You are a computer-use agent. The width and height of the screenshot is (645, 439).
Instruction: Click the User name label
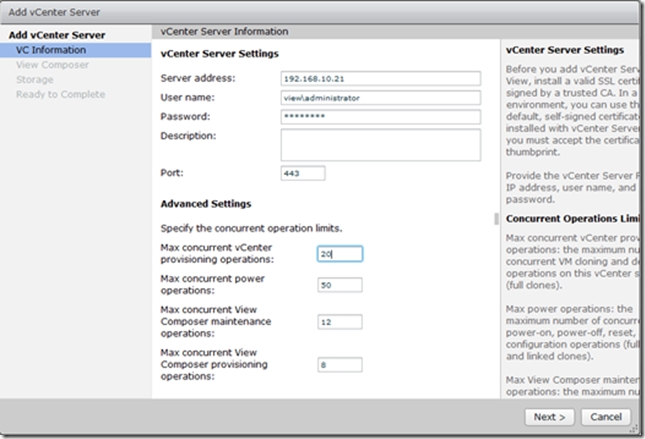pyautogui.click(x=188, y=98)
